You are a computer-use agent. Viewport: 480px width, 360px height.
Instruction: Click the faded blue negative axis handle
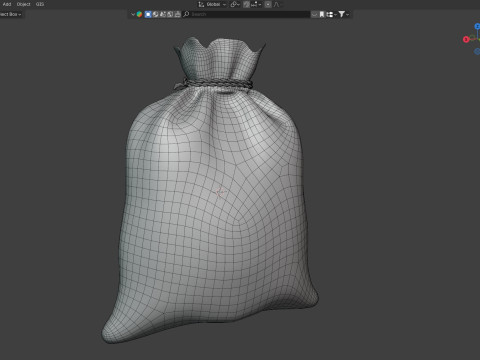(x=477, y=51)
